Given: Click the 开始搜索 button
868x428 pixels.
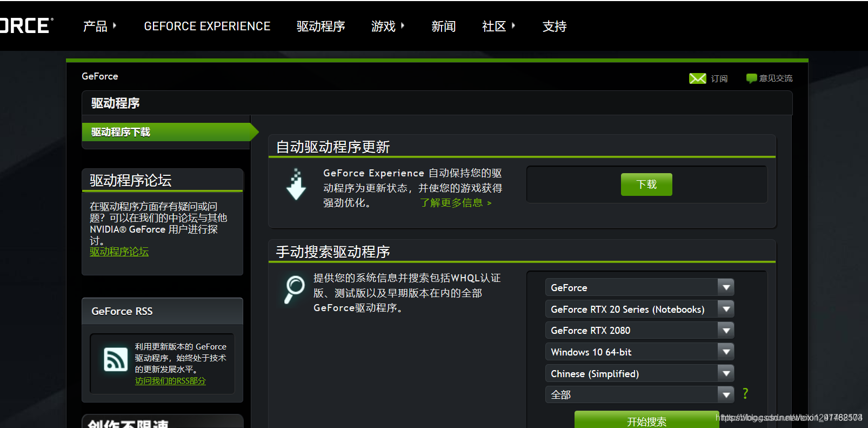Looking at the screenshot, I should (646, 420).
